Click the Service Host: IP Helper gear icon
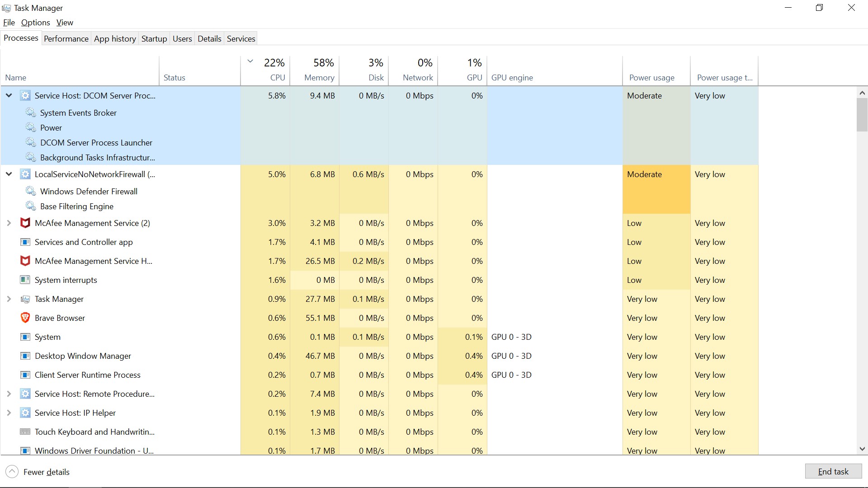 coord(25,413)
